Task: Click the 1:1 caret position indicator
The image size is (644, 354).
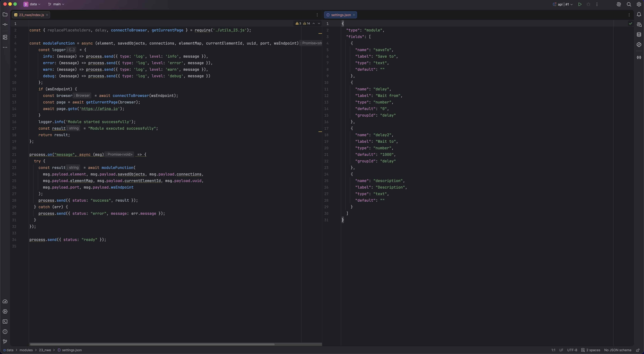Action: [553, 350]
